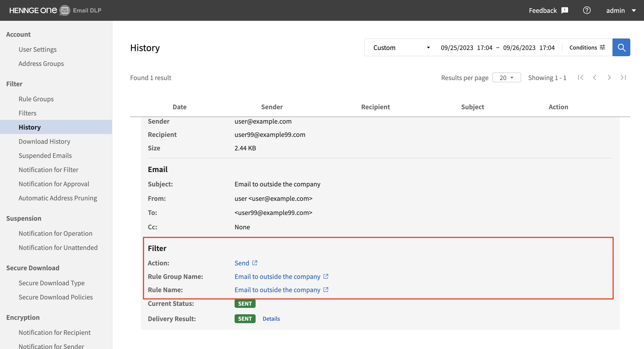The image size is (644, 349).
Task: Click the Send action link
Action: coord(242,263)
